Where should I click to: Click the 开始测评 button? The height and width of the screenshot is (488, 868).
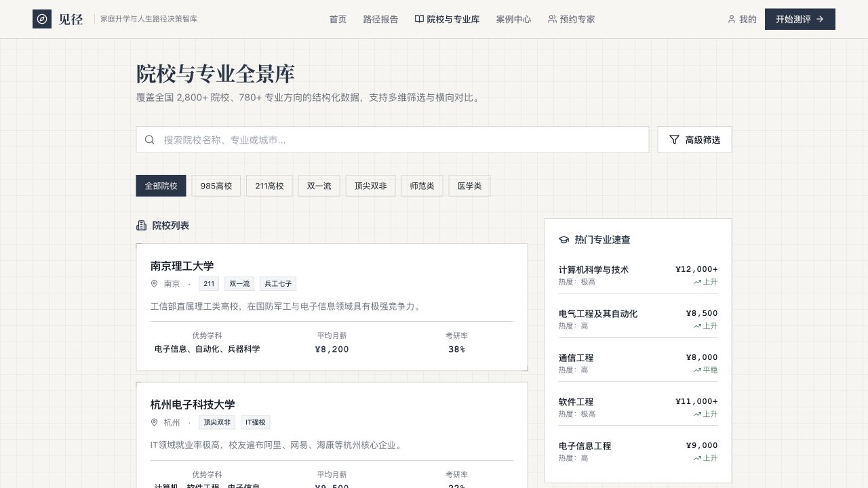[x=800, y=19]
